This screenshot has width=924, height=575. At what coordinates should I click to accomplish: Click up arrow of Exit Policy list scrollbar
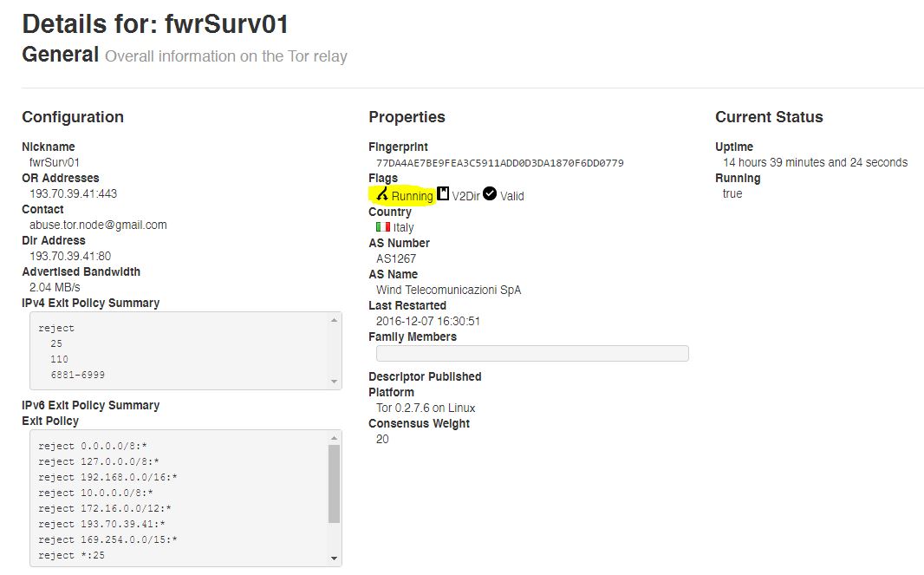[335, 439]
